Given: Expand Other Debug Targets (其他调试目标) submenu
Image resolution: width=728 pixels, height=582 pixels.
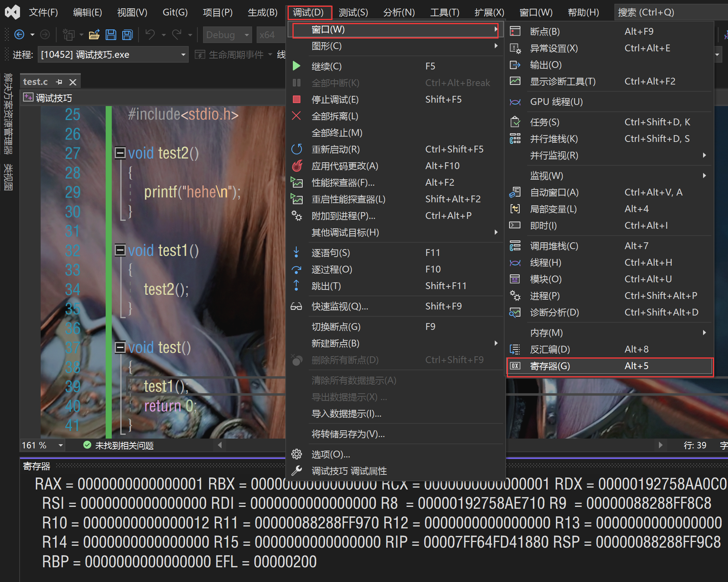Looking at the screenshot, I should (395, 232).
